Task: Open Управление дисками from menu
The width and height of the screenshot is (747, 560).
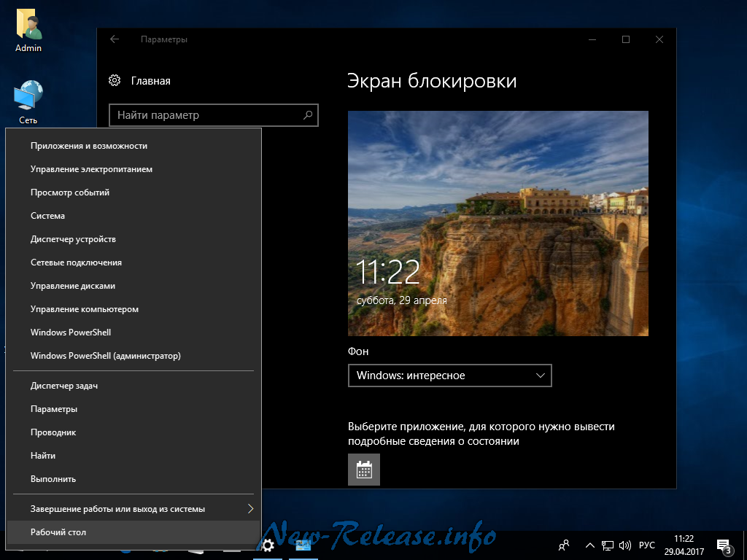Action: (133, 286)
